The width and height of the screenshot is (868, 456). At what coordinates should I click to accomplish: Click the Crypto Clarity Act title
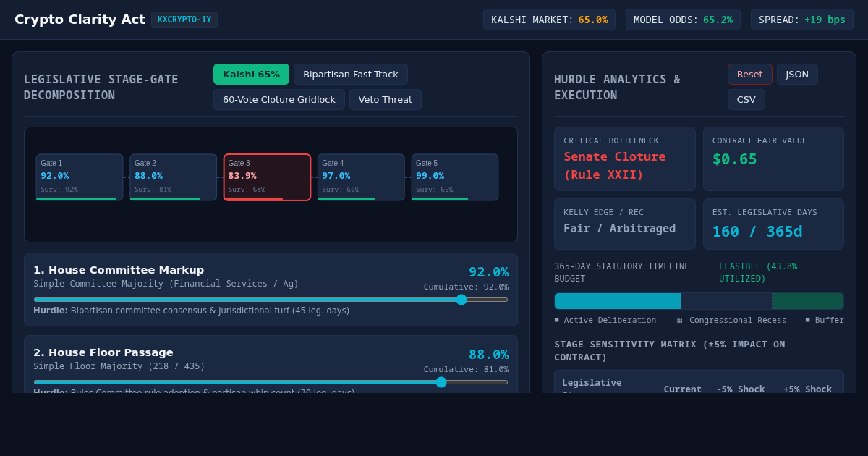tap(80, 20)
